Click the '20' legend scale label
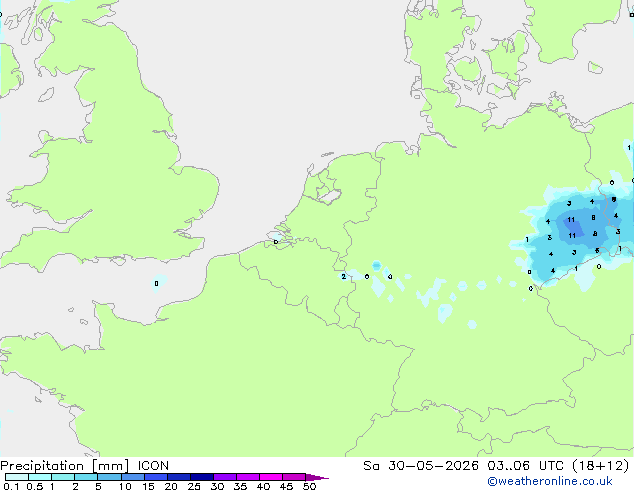Image resolution: width=634 pixels, height=490 pixels. tap(171, 486)
